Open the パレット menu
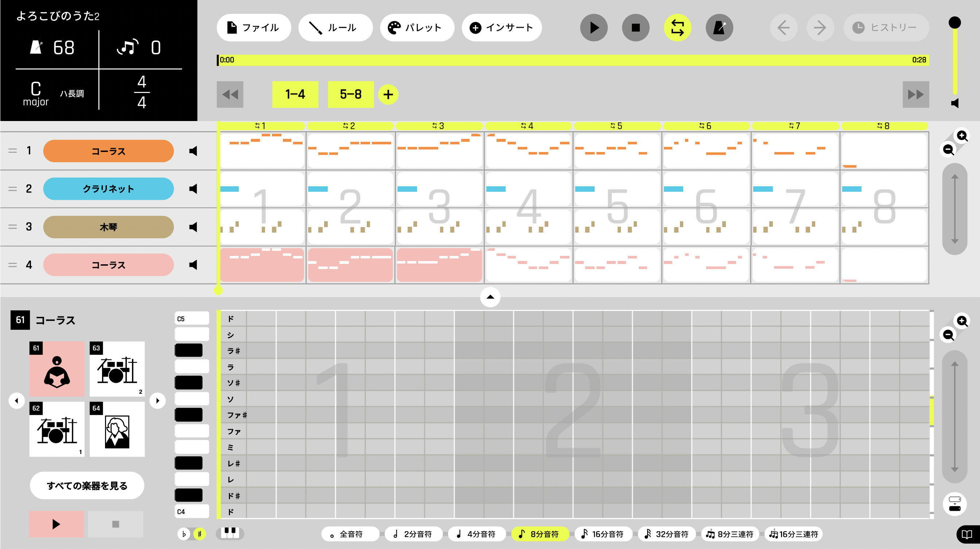 [x=417, y=27]
